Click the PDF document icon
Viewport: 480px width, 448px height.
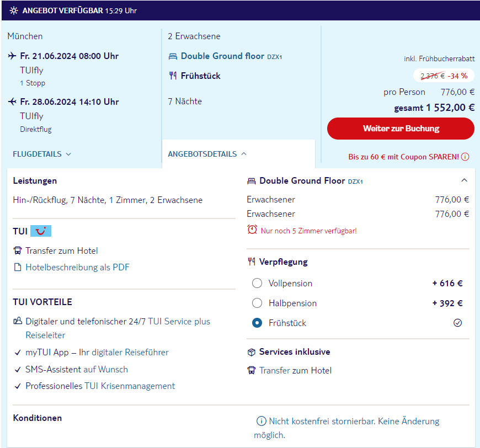[18, 268]
